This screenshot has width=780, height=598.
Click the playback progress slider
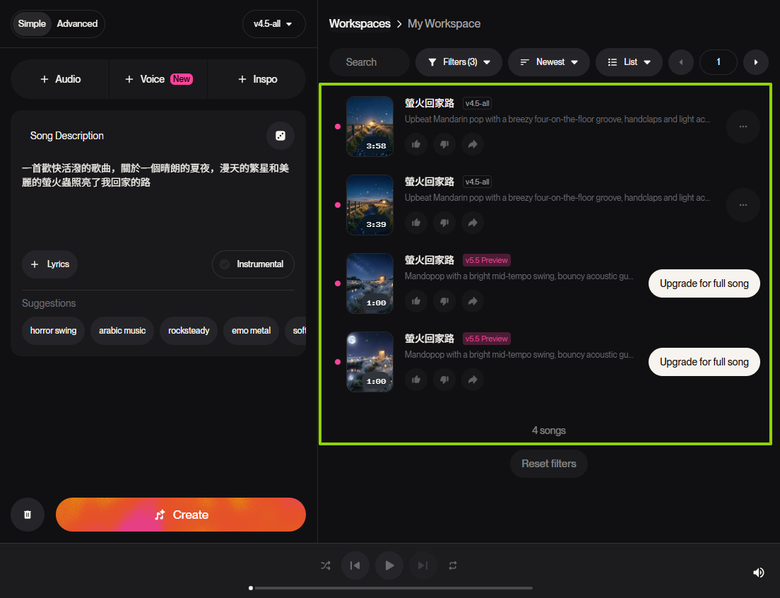point(390,588)
